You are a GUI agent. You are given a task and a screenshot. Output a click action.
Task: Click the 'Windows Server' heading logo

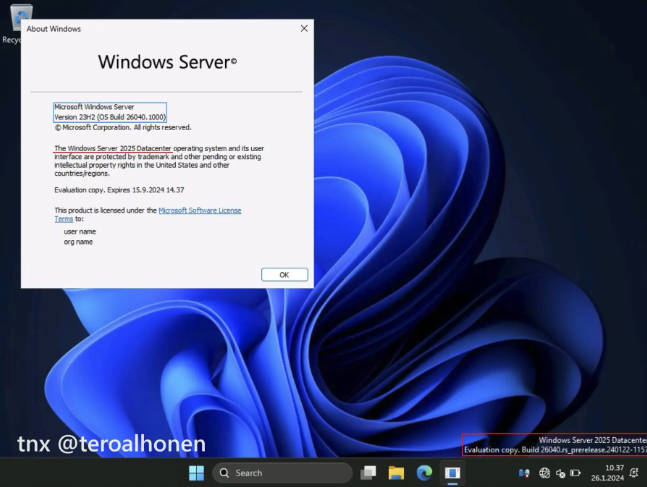(168, 62)
